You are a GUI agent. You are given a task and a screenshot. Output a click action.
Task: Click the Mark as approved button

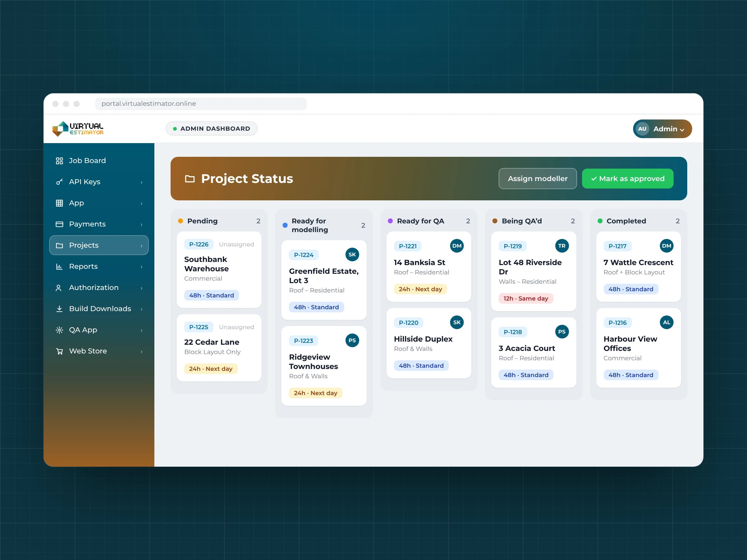(x=627, y=179)
